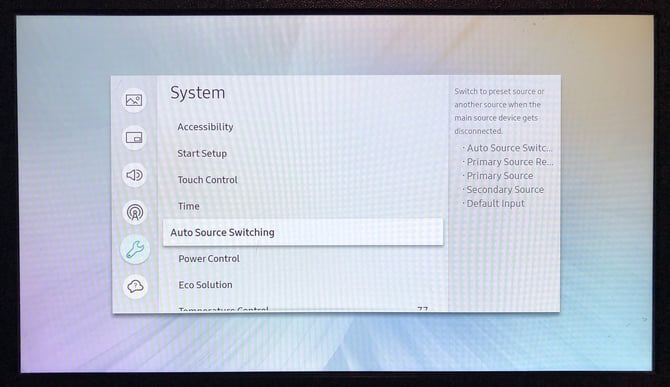Open Eco Solution settings

(206, 284)
